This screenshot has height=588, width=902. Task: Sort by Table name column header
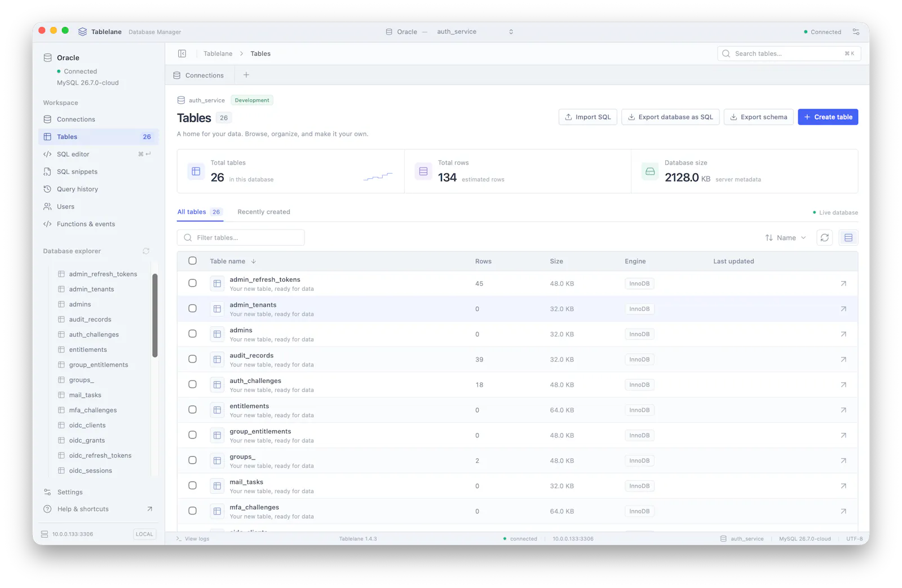point(233,262)
